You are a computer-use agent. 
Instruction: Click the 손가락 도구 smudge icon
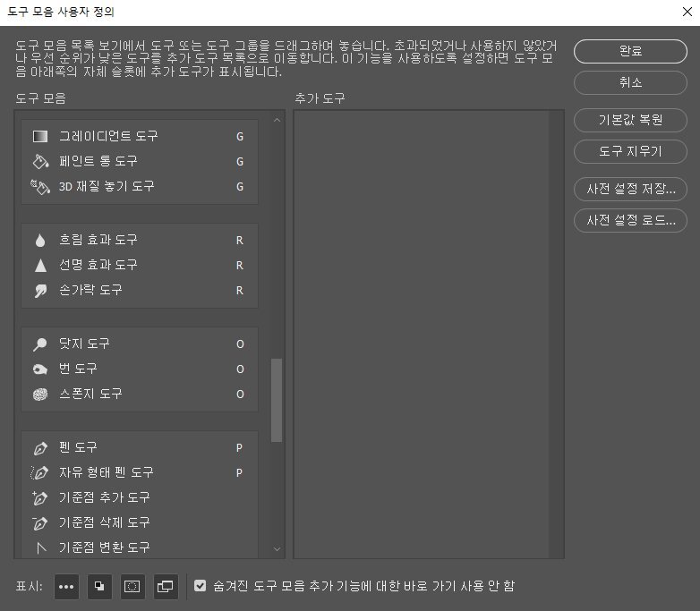coord(40,291)
